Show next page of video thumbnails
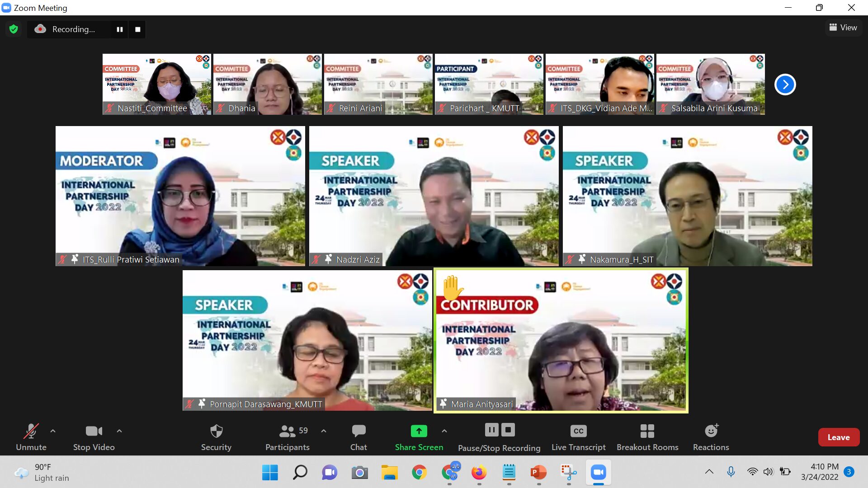 tap(785, 84)
